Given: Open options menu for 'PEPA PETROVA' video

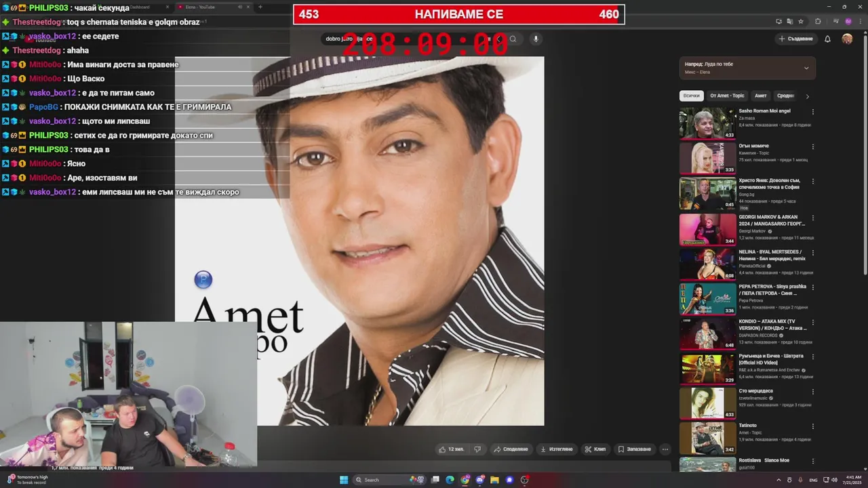Looking at the screenshot, I should coord(812,288).
